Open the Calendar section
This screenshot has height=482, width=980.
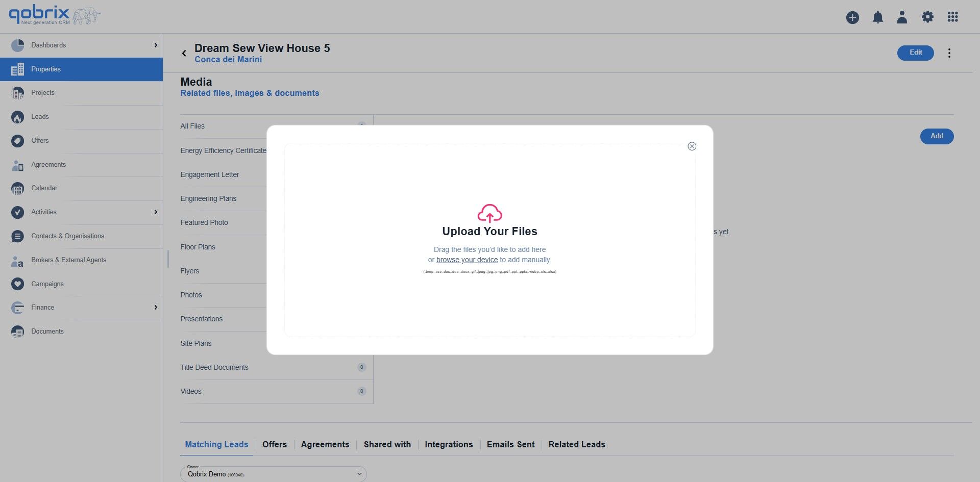point(44,188)
